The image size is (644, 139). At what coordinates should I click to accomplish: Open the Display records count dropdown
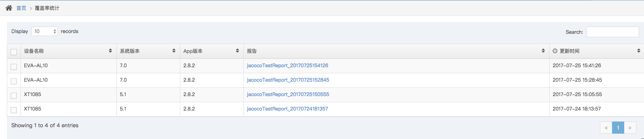(44, 31)
